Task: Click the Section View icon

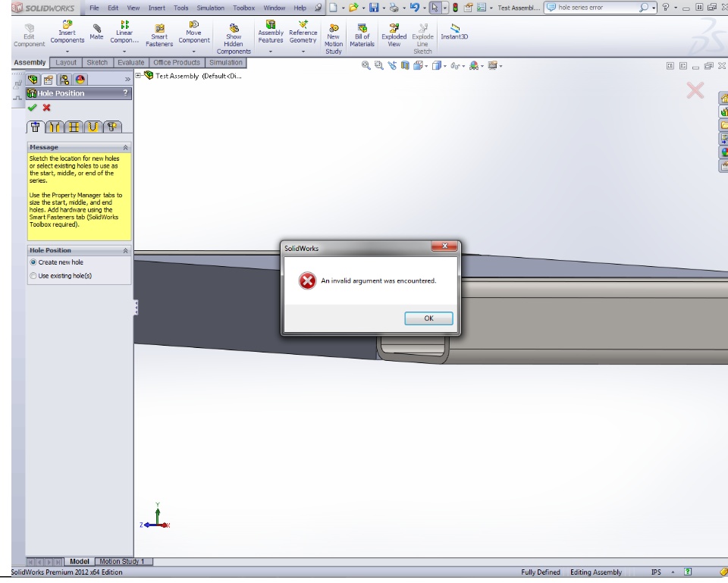Action: (x=405, y=65)
